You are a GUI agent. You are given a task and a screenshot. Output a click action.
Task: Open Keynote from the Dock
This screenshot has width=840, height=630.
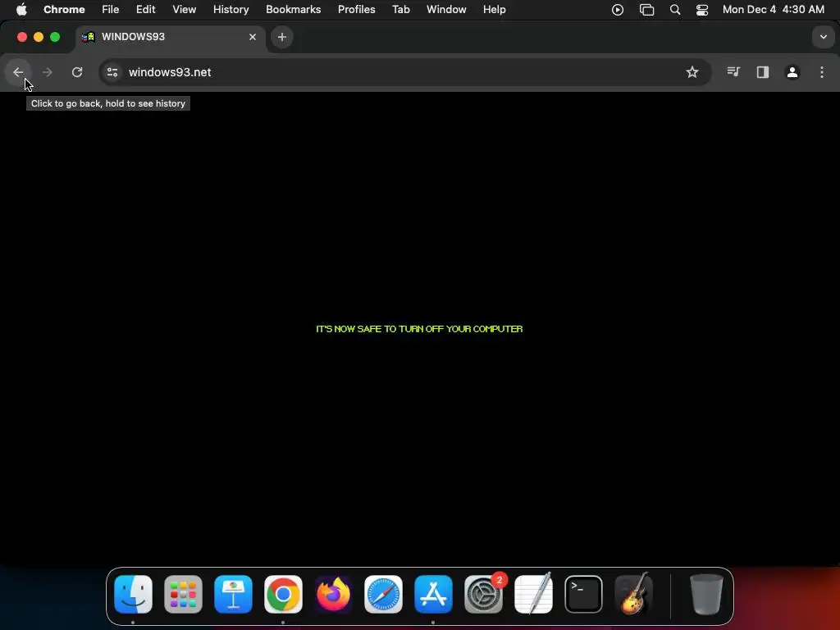point(234,594)
